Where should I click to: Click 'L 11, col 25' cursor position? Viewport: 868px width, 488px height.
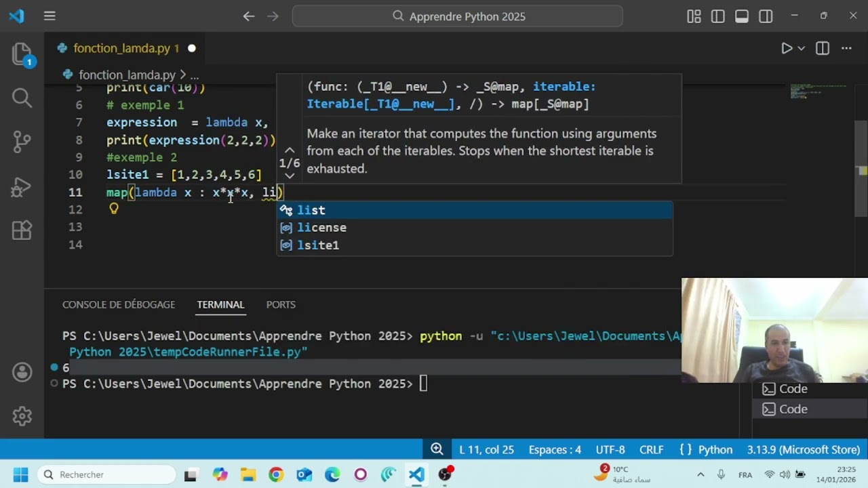486,449
